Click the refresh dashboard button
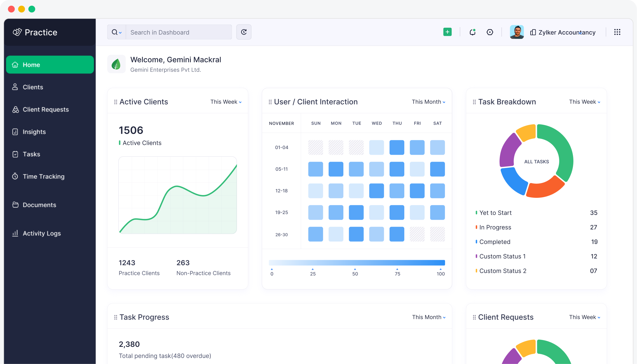Screen dimensions: 637x364 [244, 32]
